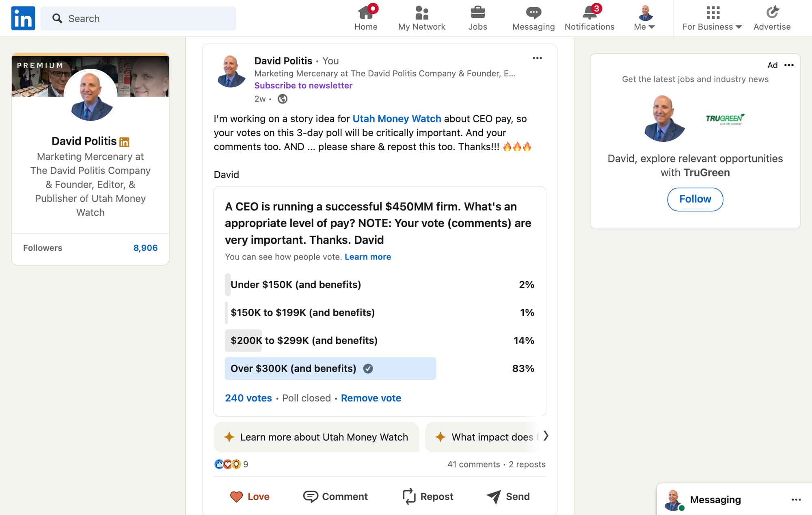Image resolution: width=812 pixels, height=515 pixels.
Task: Show next suggested prompt chevron arrow
Action: pyautogui.click(x=546, y=436)
